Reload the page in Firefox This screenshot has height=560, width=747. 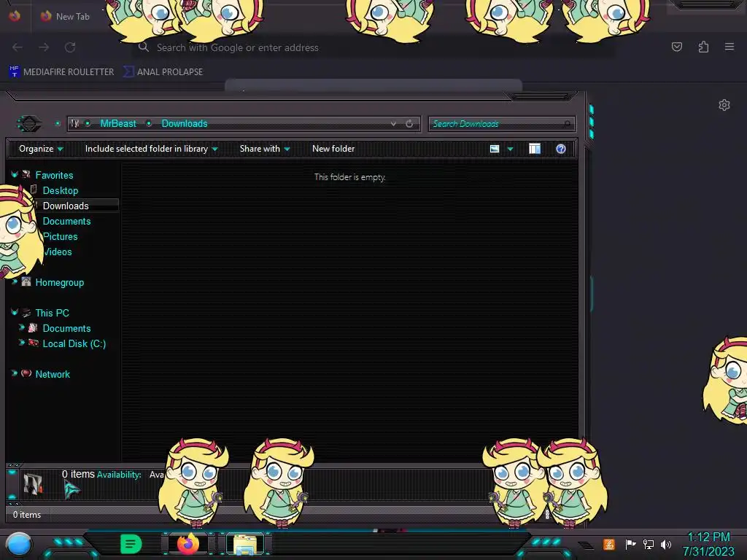coord(70,47)
